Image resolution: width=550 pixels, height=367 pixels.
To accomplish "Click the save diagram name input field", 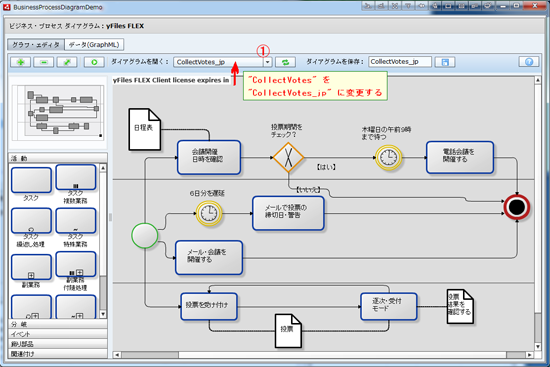I will coord(400,62).
